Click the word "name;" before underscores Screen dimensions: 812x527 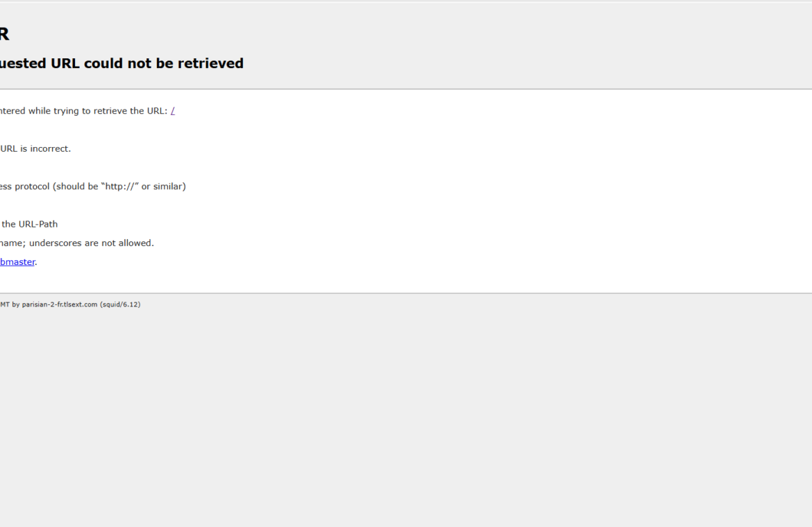tap(13, 243)
